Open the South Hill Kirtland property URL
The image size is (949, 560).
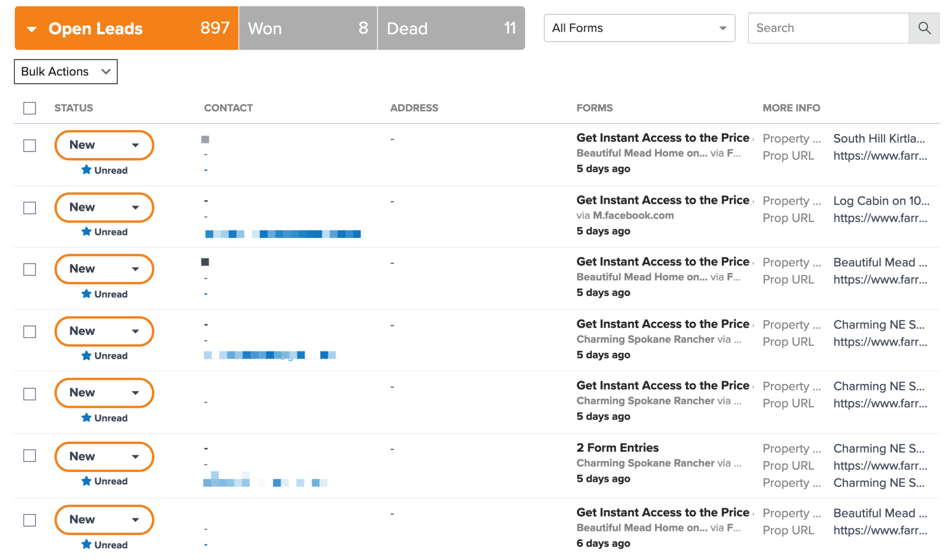(x=880, y=156)
